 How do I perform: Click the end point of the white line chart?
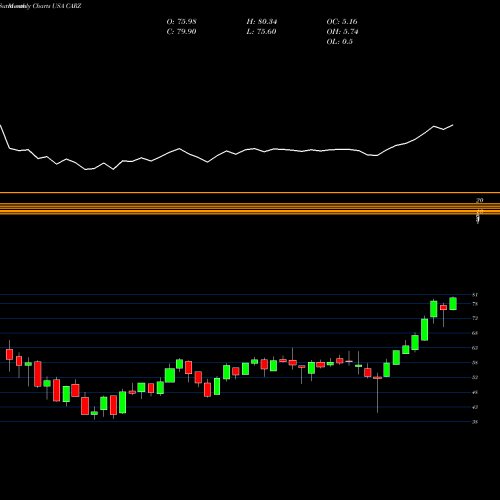[453, 125]
